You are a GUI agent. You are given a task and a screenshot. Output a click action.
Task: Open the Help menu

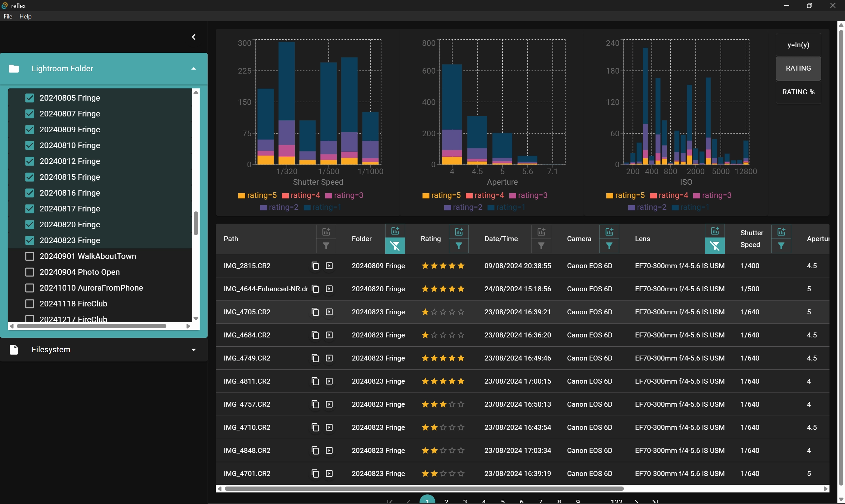coord(25,16)
